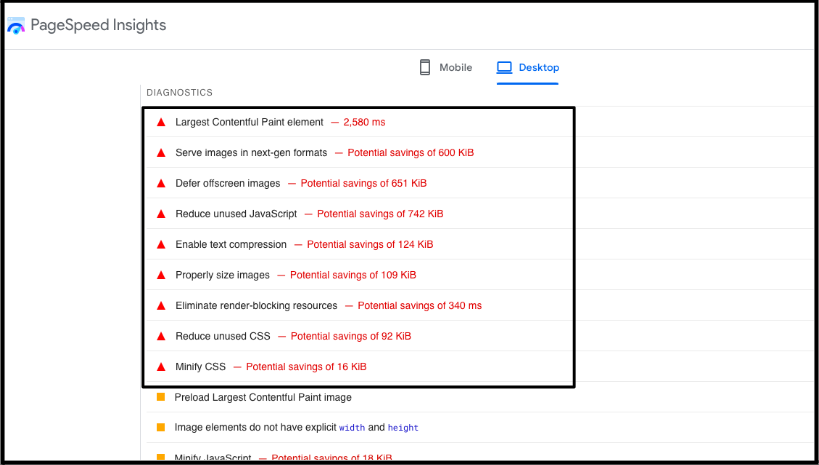Click Potential savings of 651 KiB

pyautogui.click(x=364, y=183)
